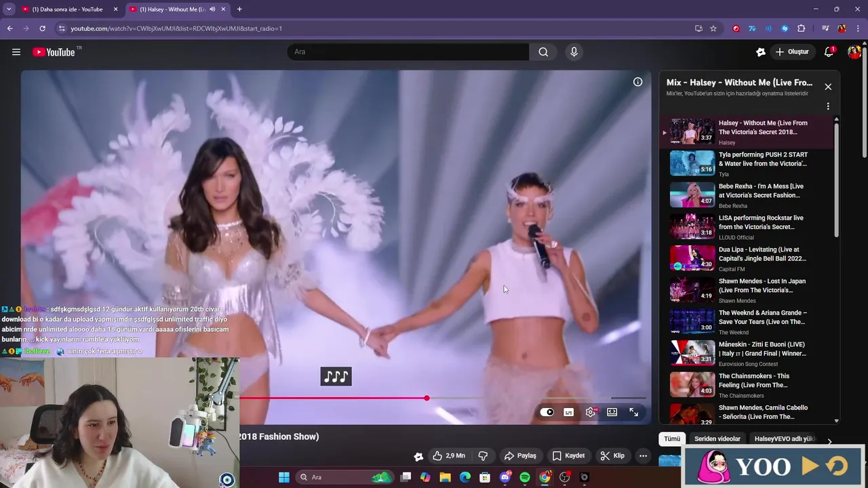Reload the current page

pyautogui.click(x=42, y=28)
